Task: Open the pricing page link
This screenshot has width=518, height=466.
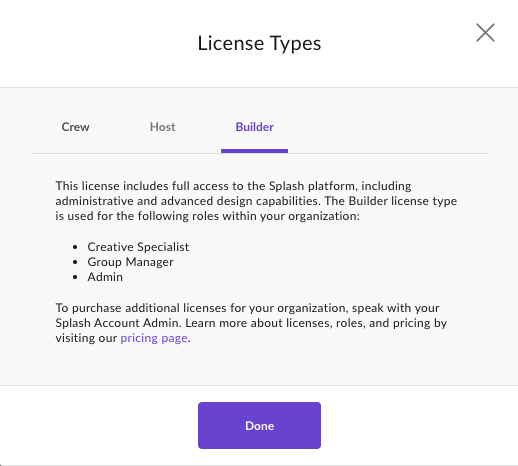Action: point(154,338)
